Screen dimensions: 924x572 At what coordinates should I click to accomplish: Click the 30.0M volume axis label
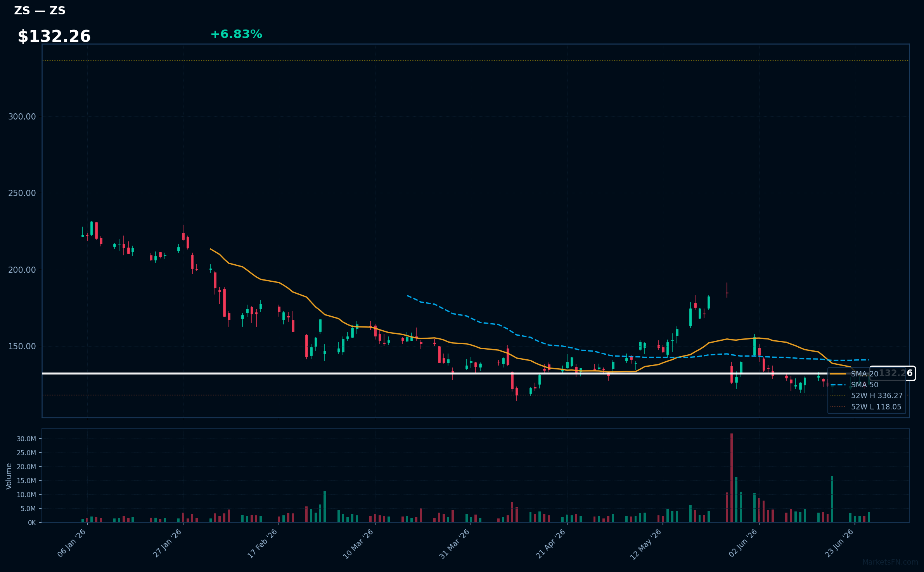click(x=26, y=439)
